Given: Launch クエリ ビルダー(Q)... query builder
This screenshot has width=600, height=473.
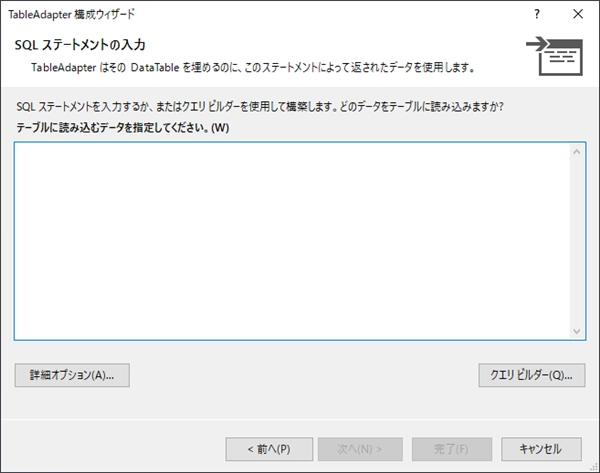Looking at the screenshot, I should (532, 375).
